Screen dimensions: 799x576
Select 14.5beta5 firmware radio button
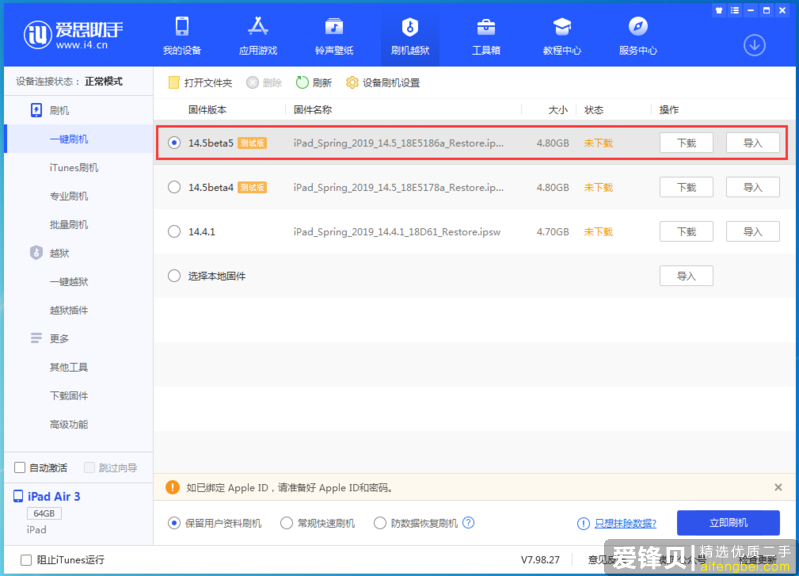point(174,143)
